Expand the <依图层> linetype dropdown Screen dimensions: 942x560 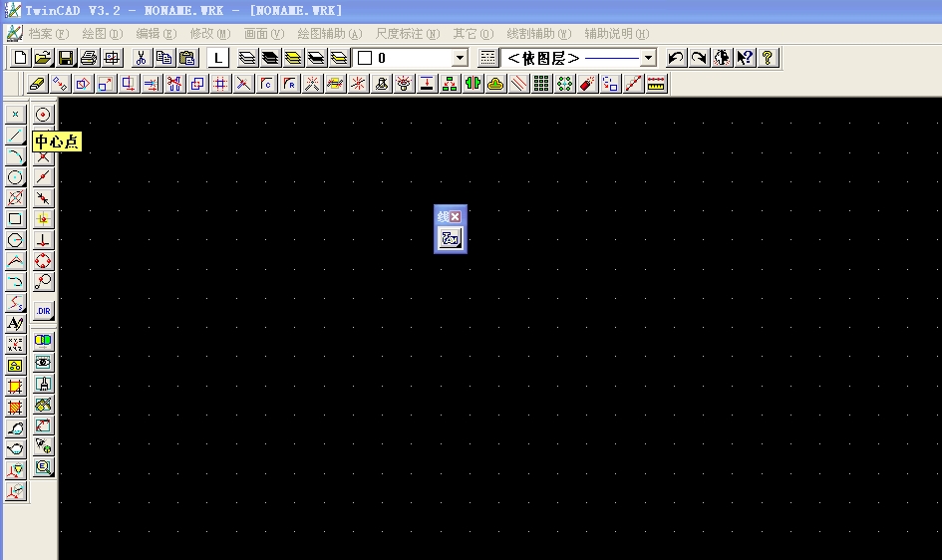648,58
